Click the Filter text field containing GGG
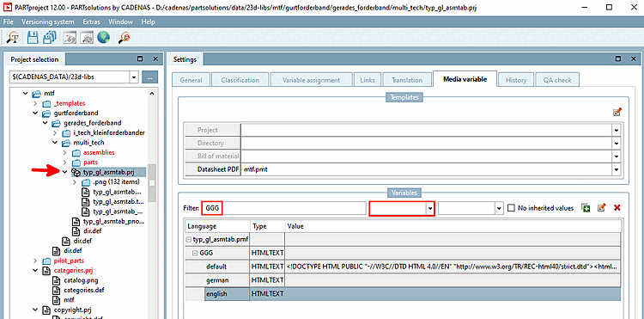 pyautogui.click(x=283, y=208)
